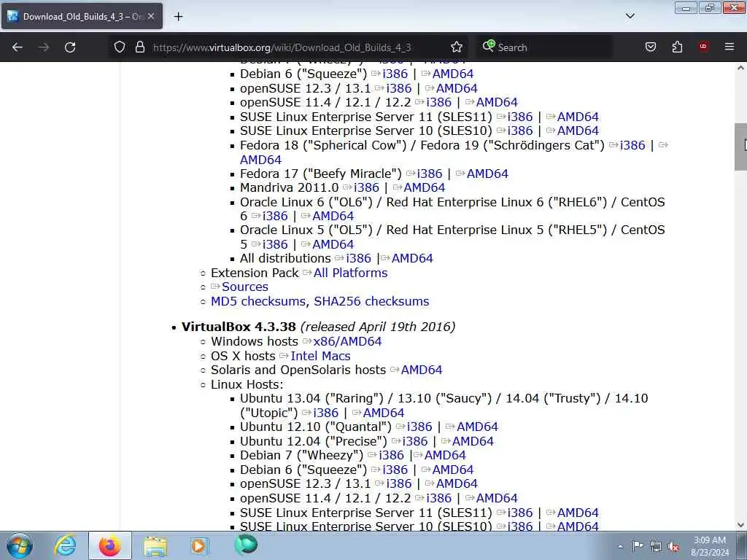Viewport: 747px width, 560px height.
Task: Click AMD64 link for Mandriva 2011.0
Action: click(x=425, y=187)
